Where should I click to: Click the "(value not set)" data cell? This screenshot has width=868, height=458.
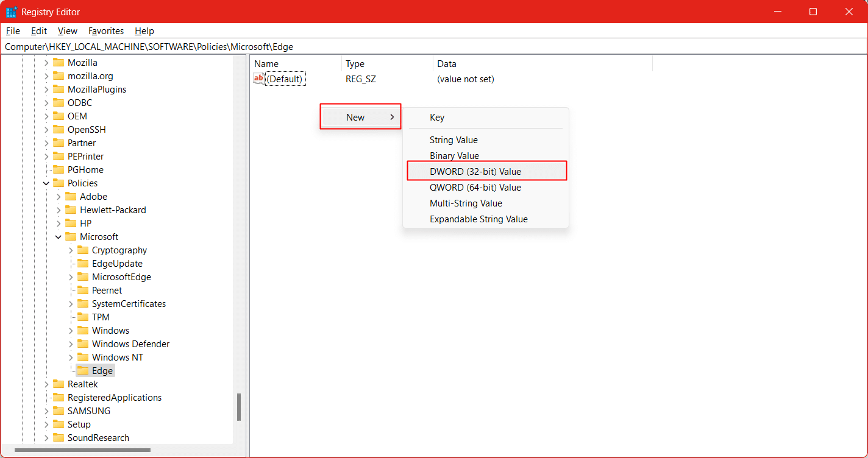(x=466, y=79)
